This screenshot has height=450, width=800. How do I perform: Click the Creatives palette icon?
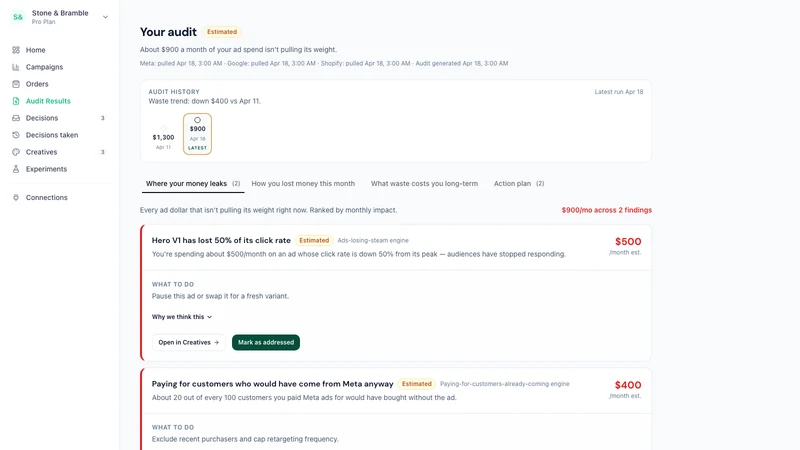click(16, 152)
